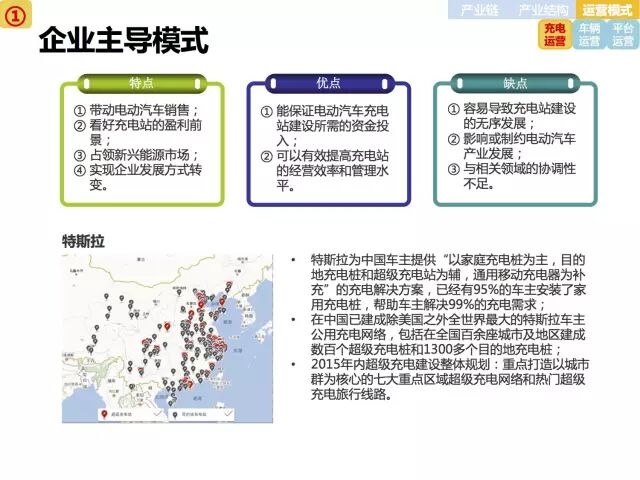The image size is (640, 480).
Task: Click the red pin icon in map legend
Action: click(104, 414)
